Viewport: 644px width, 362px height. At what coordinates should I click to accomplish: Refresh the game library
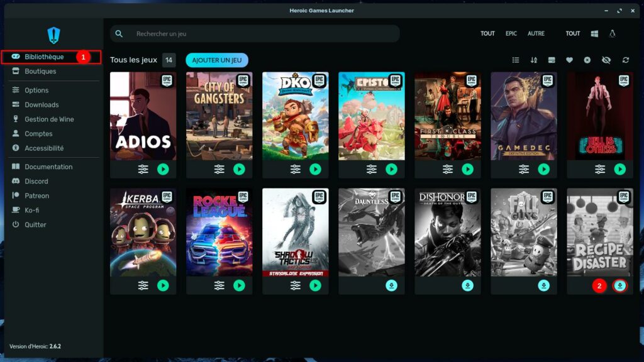point(625,60)
